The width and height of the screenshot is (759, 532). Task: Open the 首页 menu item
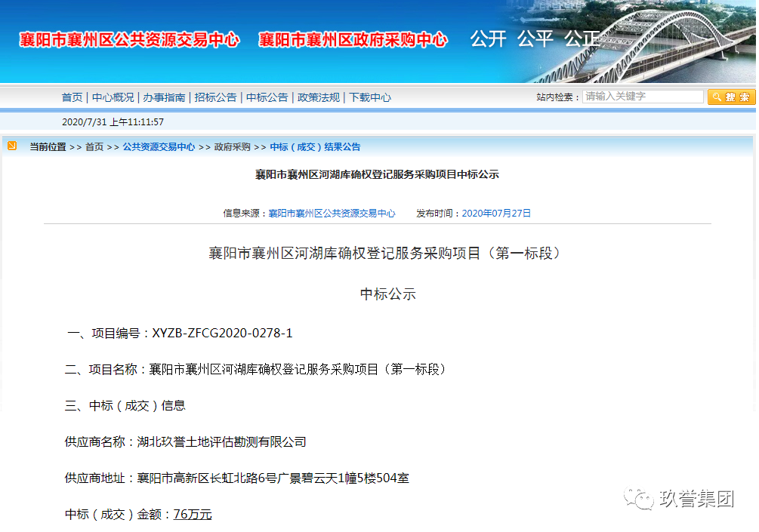point(71,97)
